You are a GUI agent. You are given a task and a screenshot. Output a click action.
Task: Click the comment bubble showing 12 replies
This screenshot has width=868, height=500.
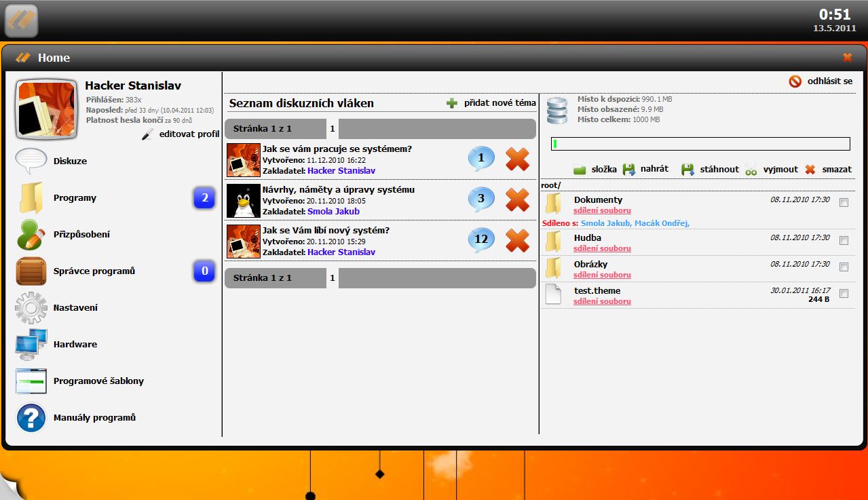click(x=481, y=239)
